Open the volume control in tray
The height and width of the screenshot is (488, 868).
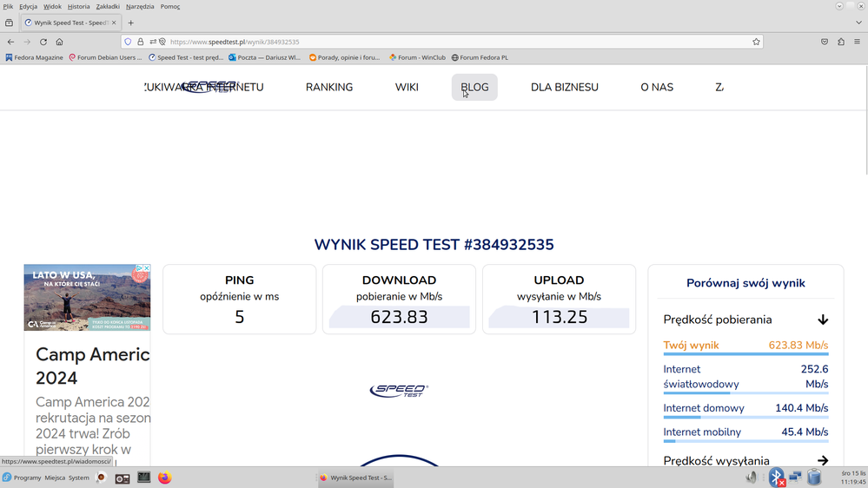click(x=752, y=477)
